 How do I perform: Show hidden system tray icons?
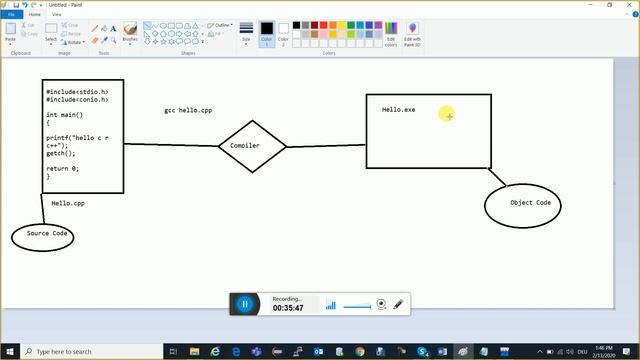[540, 351]
